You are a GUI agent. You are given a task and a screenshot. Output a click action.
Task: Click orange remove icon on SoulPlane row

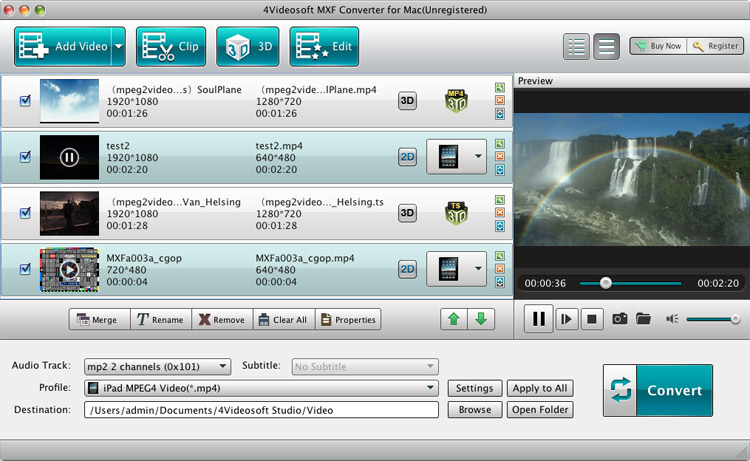tap(500, 100)
